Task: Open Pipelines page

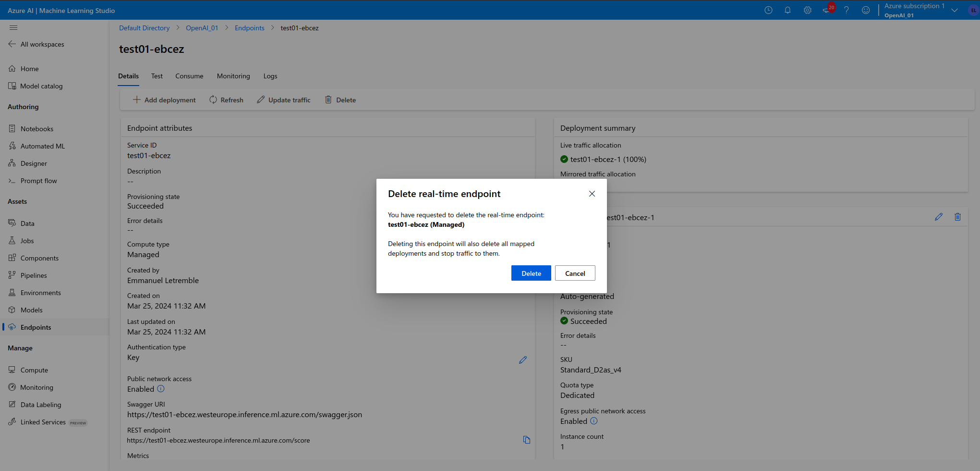Action: pos(28,275)
